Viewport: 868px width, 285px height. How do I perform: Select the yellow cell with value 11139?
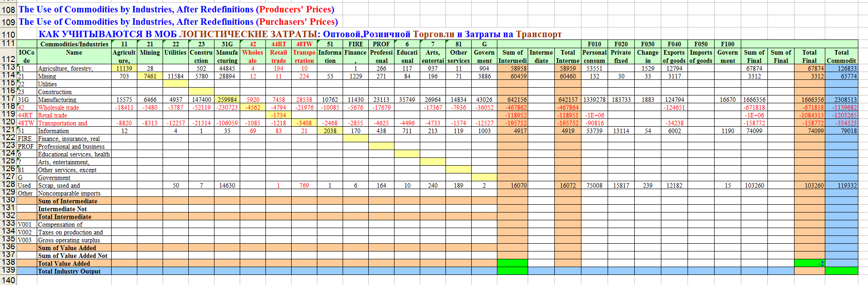tap(124, 68)
